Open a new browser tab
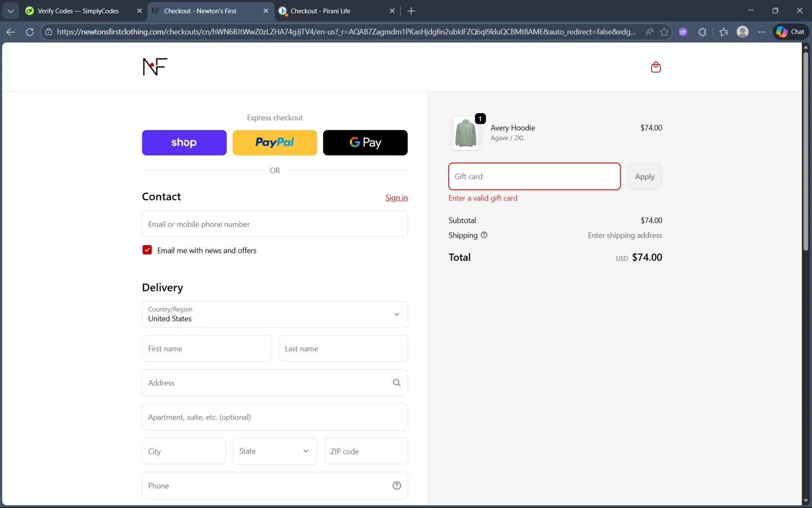The image size is (812, 508). point(411,11)
